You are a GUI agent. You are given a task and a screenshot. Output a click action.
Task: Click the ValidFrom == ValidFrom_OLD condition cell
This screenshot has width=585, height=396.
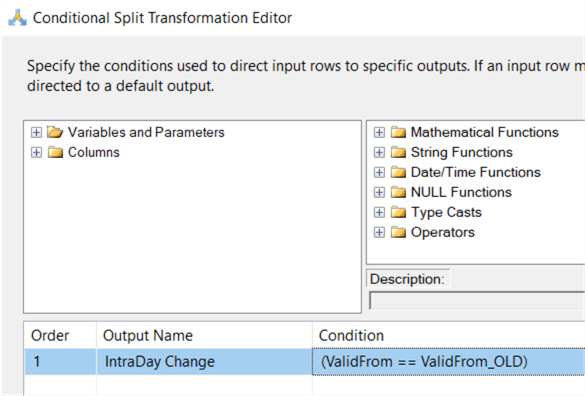click(448, 362)
